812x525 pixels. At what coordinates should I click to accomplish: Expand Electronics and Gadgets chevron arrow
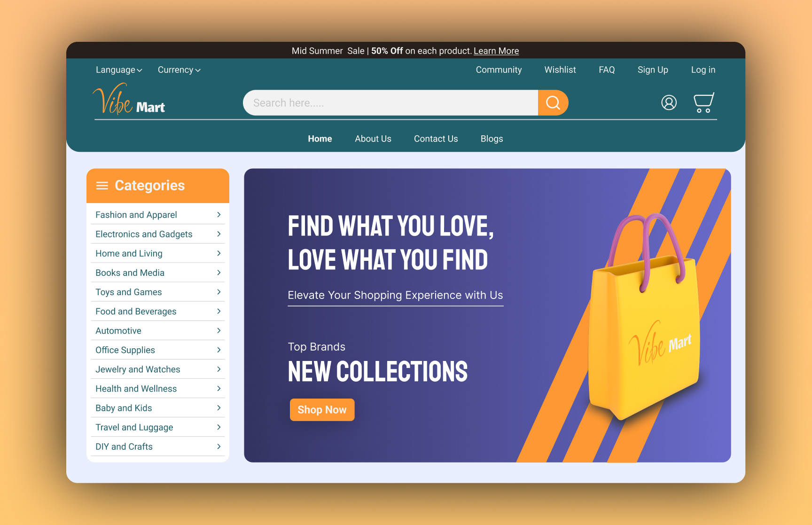click(x=219, y=234)
